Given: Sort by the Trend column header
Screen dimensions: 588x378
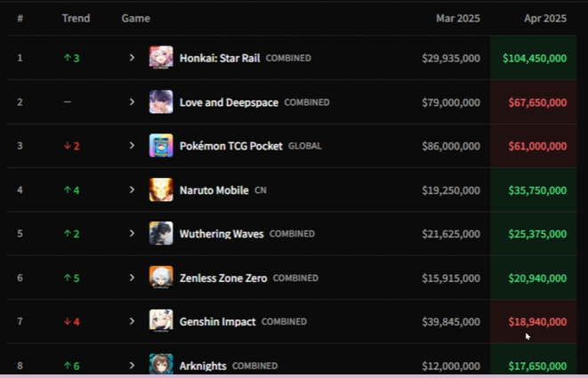Looking at the screenshot, I should [77, 19].
